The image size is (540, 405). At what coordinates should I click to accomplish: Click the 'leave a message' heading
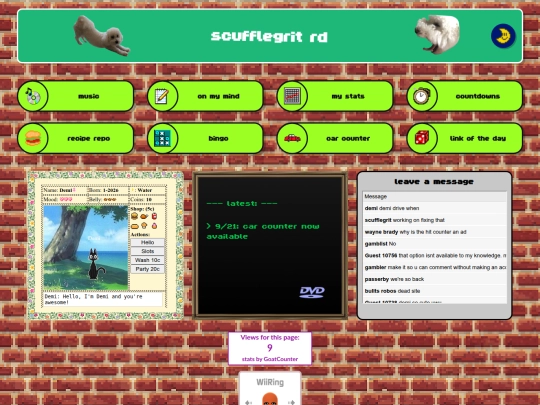pyautogui.click(x=434, y=181)
